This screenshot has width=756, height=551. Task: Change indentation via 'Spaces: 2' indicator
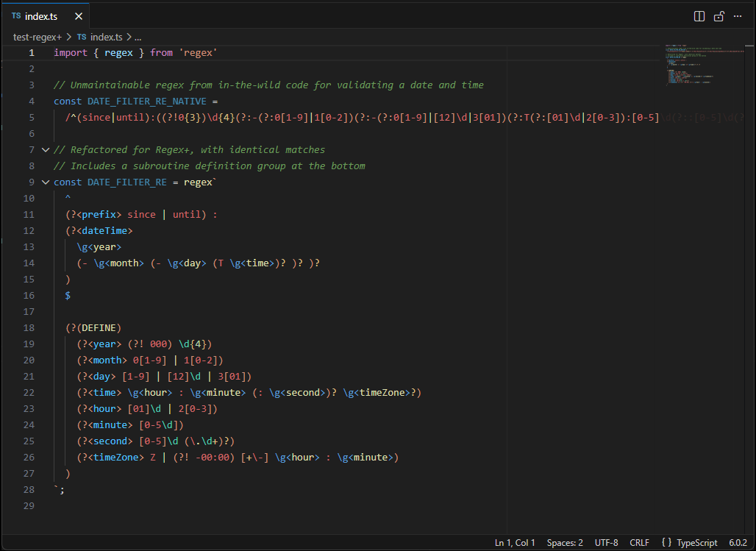565,543
